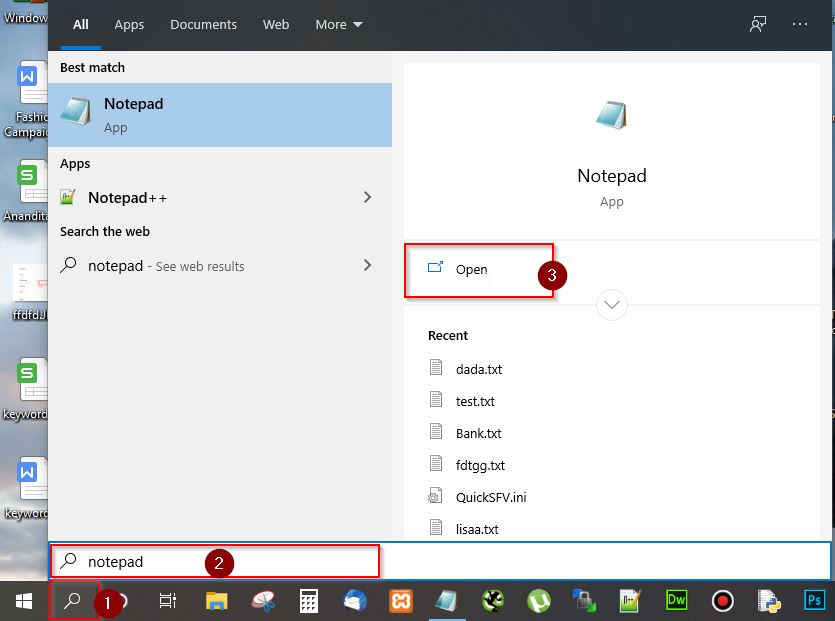The width and height of the screenshot is (835, 621).
Task: Open Anandita spreadsheet on desktop
Action: point(27,191)
